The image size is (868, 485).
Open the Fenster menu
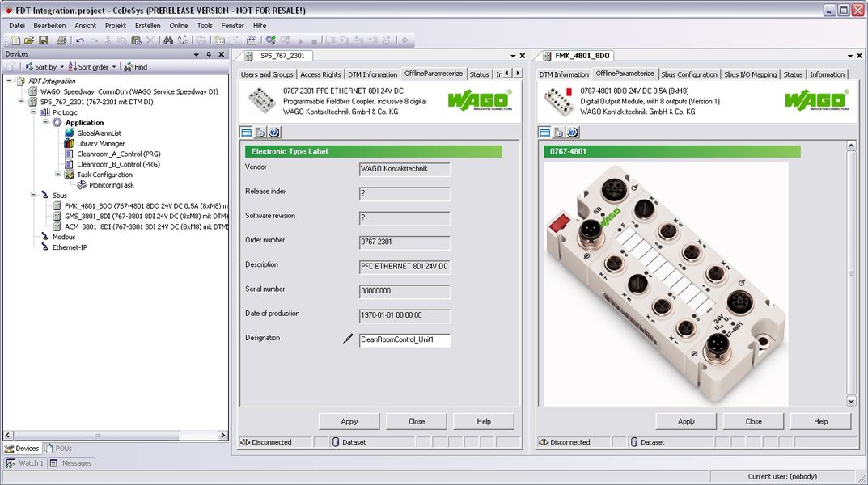pos(232,25)
